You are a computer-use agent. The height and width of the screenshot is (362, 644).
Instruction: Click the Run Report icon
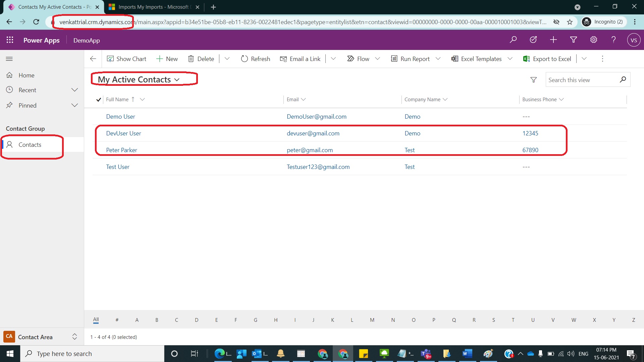(394, 59)
